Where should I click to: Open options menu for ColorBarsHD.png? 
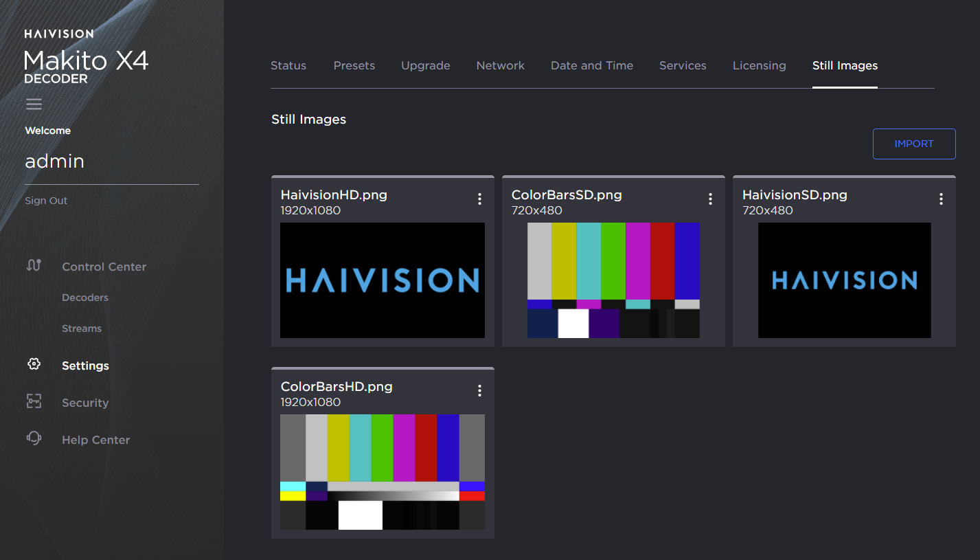click(x=479, y=391)
